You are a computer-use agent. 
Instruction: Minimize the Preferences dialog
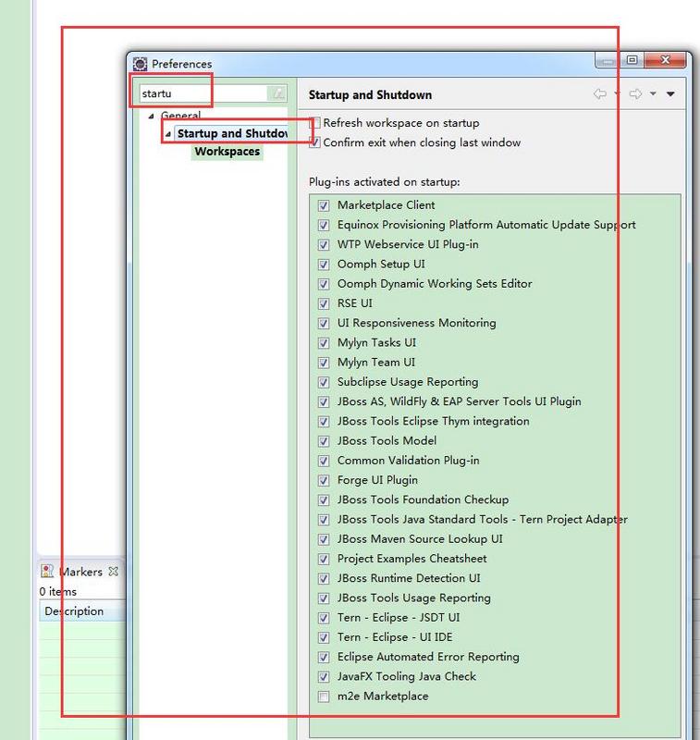tap(608, 60)
